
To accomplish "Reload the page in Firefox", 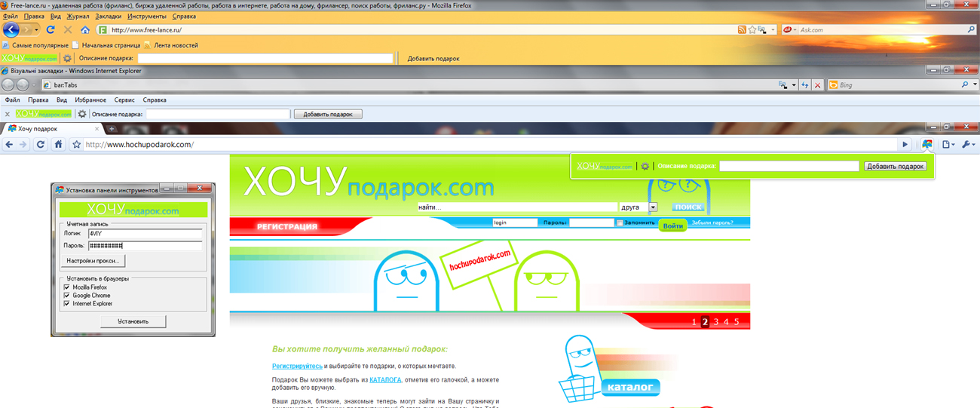I will tap(51, 30).
